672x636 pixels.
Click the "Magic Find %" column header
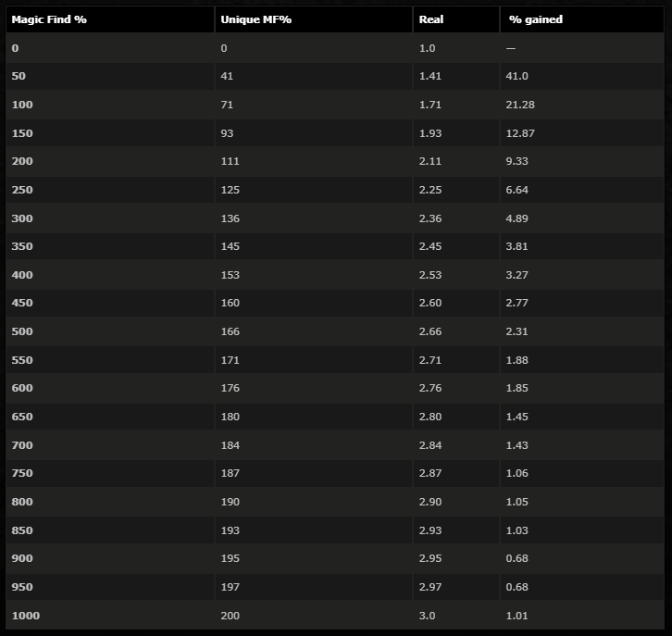49,19
